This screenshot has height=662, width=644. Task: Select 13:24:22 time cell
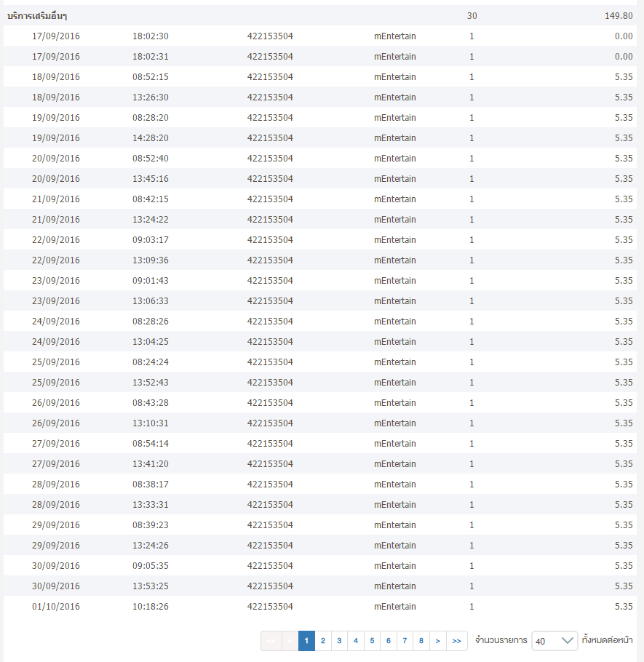click(x=151, y=220)
